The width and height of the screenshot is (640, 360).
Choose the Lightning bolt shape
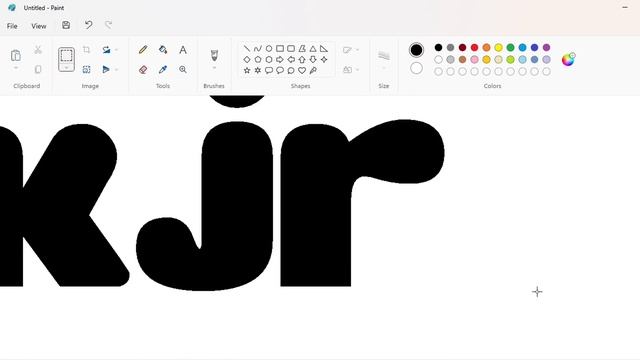tap(313, 70)
